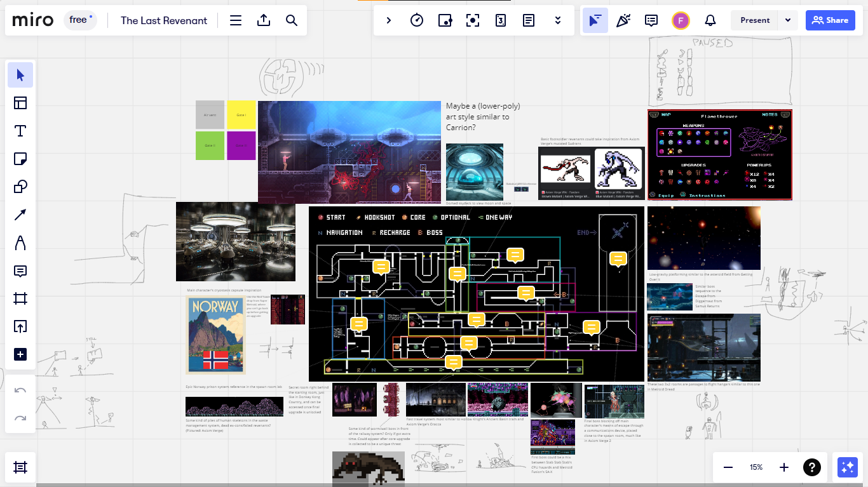
Task: Open the Voting sticky icon
Action: [445, 20]
